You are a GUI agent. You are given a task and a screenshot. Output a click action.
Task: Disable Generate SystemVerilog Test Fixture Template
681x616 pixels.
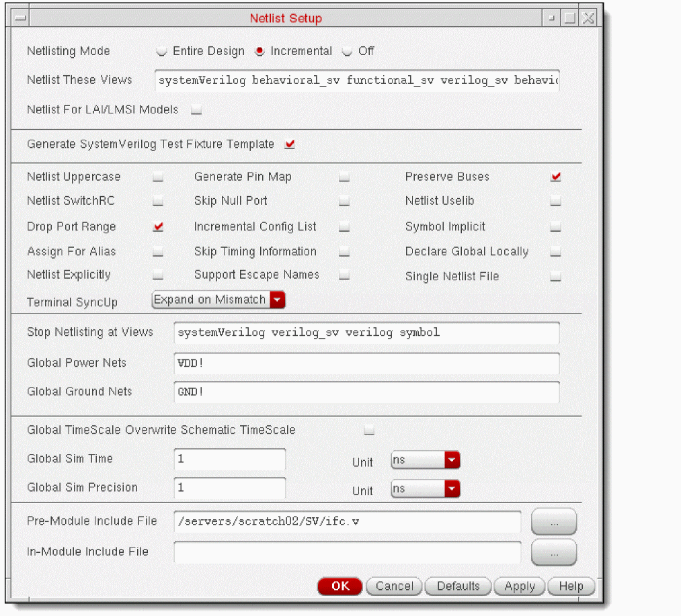pos(290,144)
